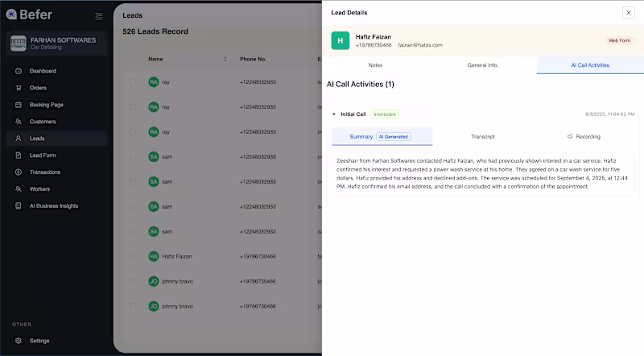Viewport: 644px width, 356px height.
Task: Go to Dashboard in sidebar
Action: click(x=57, y=71)
